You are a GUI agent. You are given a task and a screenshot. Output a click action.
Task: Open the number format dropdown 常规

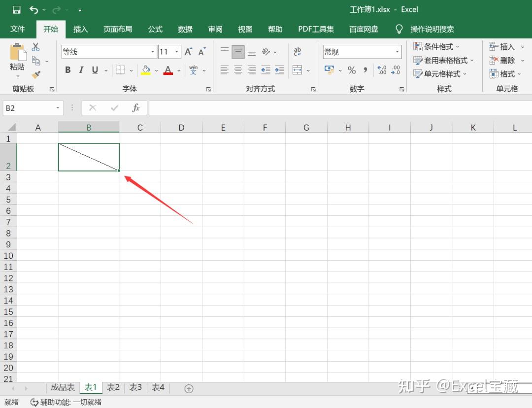click(397, 52)
